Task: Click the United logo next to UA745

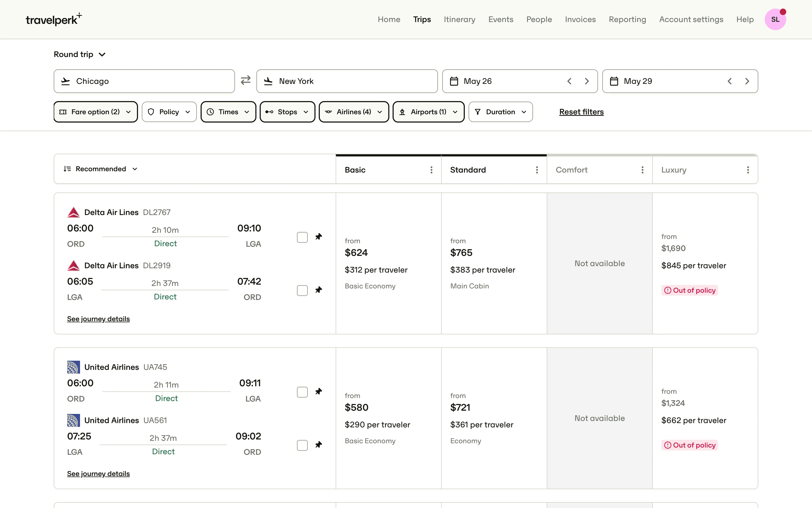Action: [74, 367]
